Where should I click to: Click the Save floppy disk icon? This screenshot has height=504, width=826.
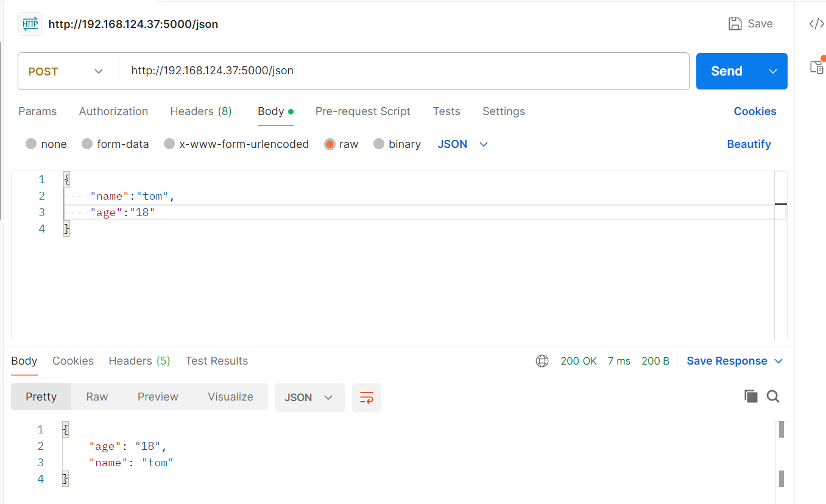735,24
